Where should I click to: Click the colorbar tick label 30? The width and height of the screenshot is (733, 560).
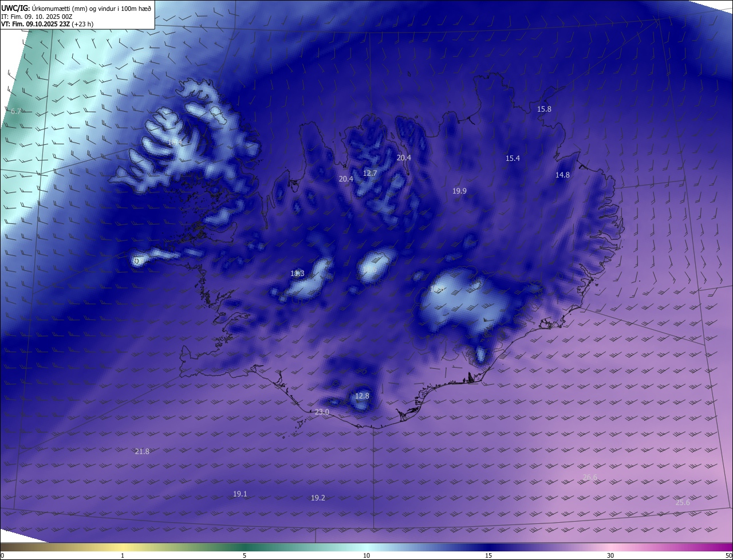[x=610, y=555]
